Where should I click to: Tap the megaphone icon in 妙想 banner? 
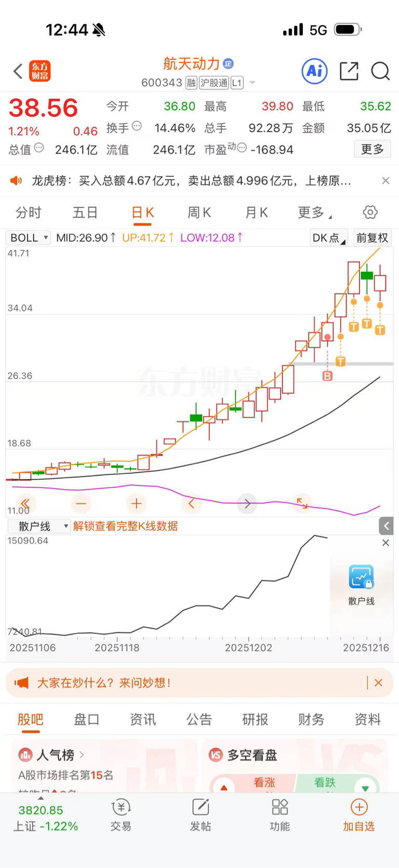pos(21,683)
